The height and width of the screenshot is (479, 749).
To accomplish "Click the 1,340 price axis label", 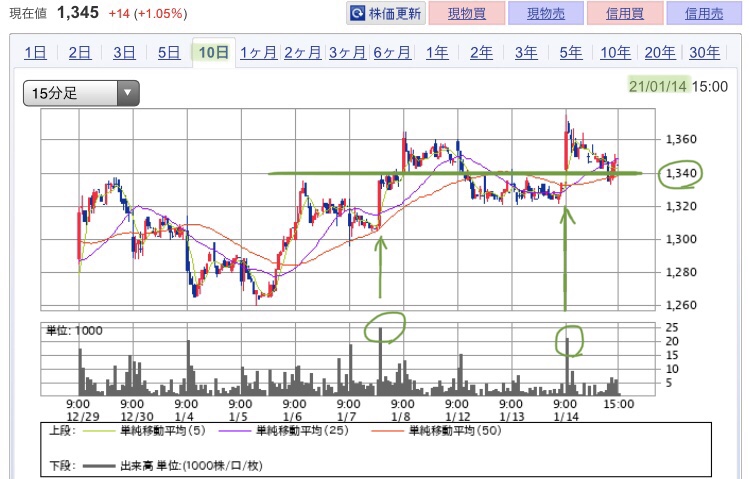I will point(682,173).
